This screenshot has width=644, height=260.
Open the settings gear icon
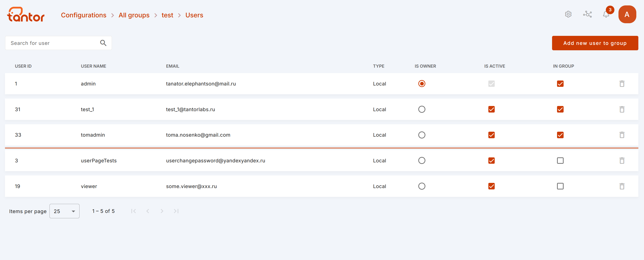coord(568,14)
